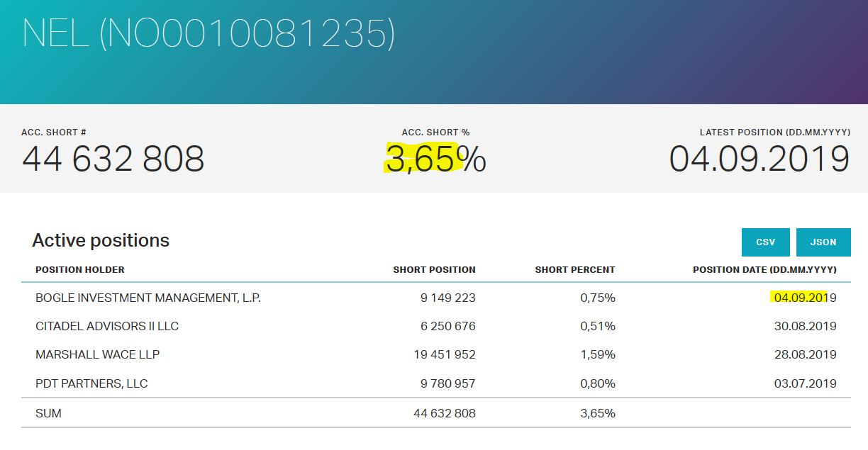Click the accumulated short number 44 632 808
This screenshot has width=868, height=450.
click(113, 159)
